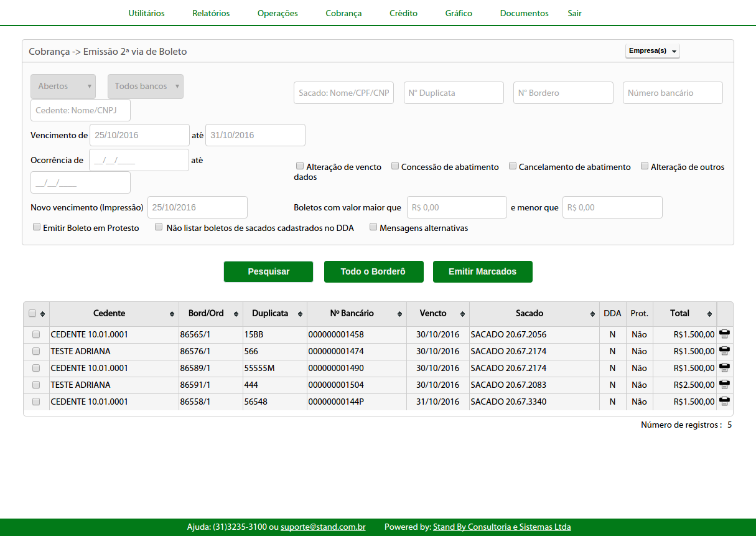This screenshot has height=536, width=756.
Task: Print boleto for duplicata 566
Action: (x=724, y=351)
